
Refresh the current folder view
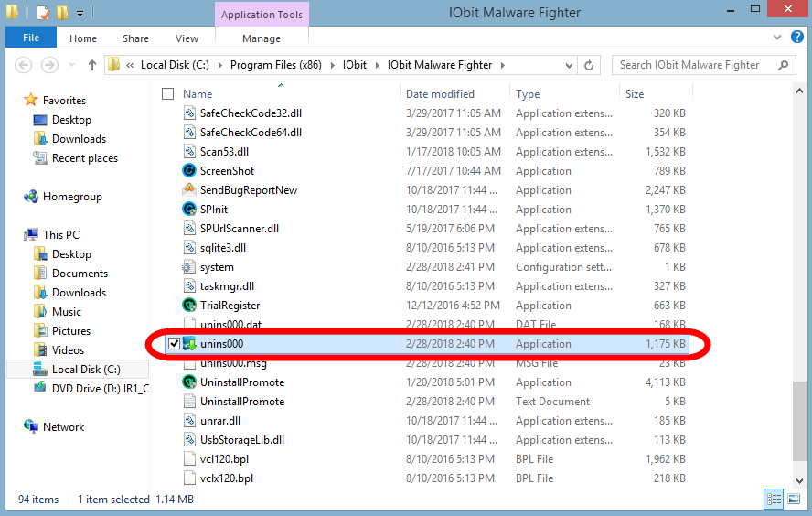pos(589,65)
